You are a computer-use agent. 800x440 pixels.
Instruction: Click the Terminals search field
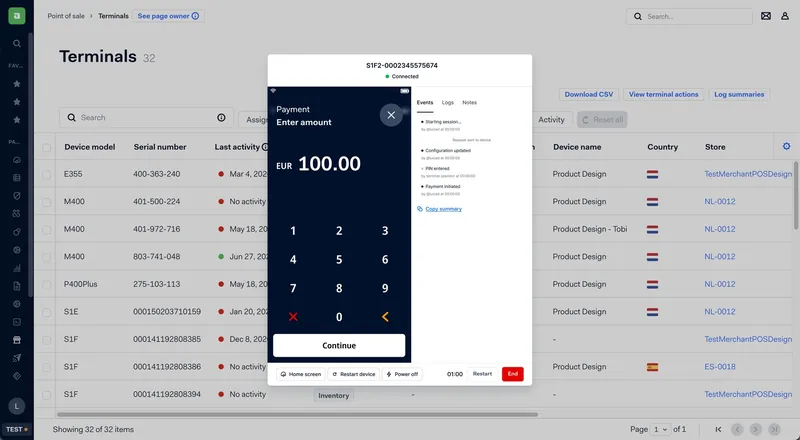(146, 117)
